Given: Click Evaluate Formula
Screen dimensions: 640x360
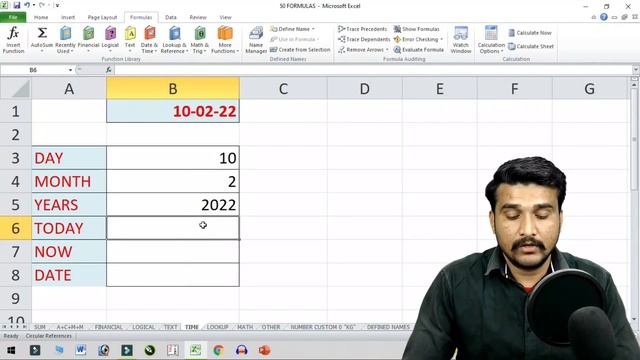Looking at the screenshot, I should tap(419, 50).
